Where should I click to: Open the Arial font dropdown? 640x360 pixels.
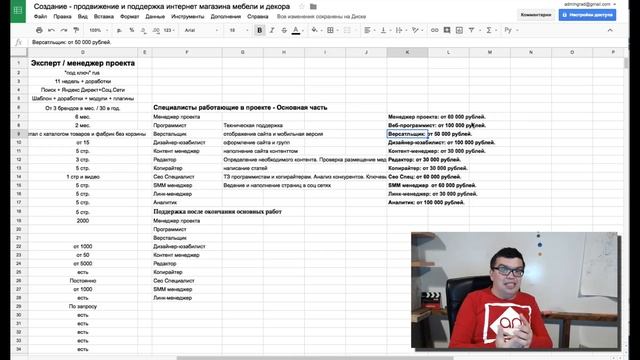click(201, 30)
